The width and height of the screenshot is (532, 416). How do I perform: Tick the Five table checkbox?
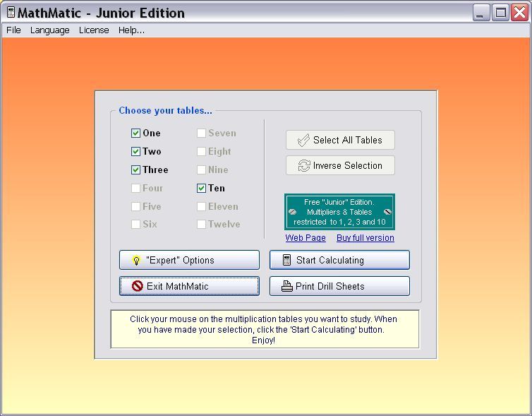[x=135, y=206]
